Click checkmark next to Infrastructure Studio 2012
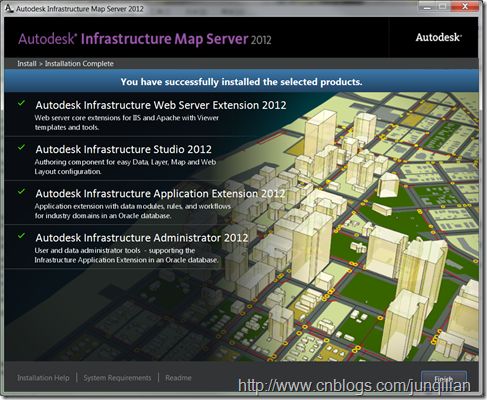 click(21, 147)
